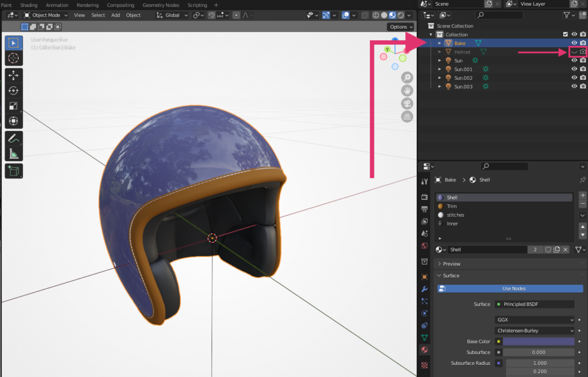Activate the Add Cube tool

[x=14, y=171]
